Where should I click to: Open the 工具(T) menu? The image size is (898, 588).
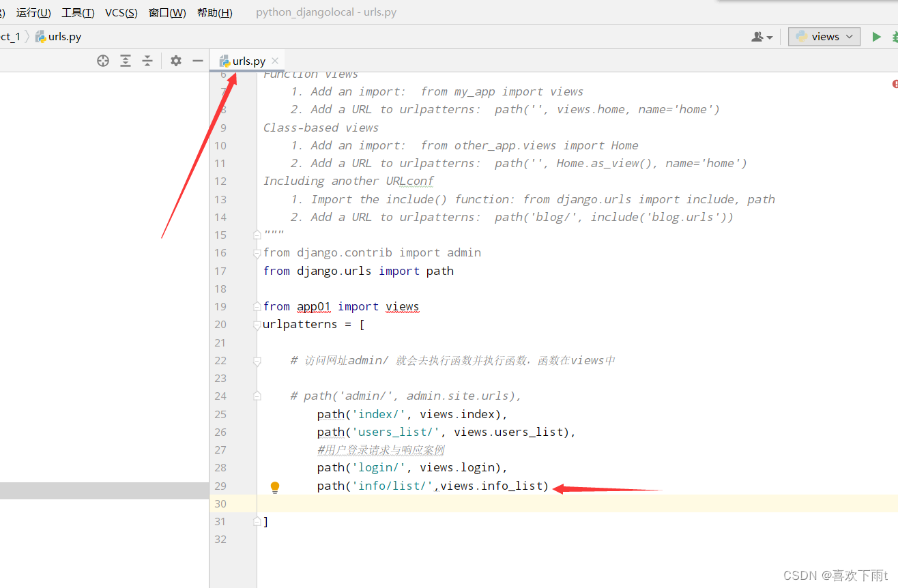pyautogui.click(x=78, y=12)
